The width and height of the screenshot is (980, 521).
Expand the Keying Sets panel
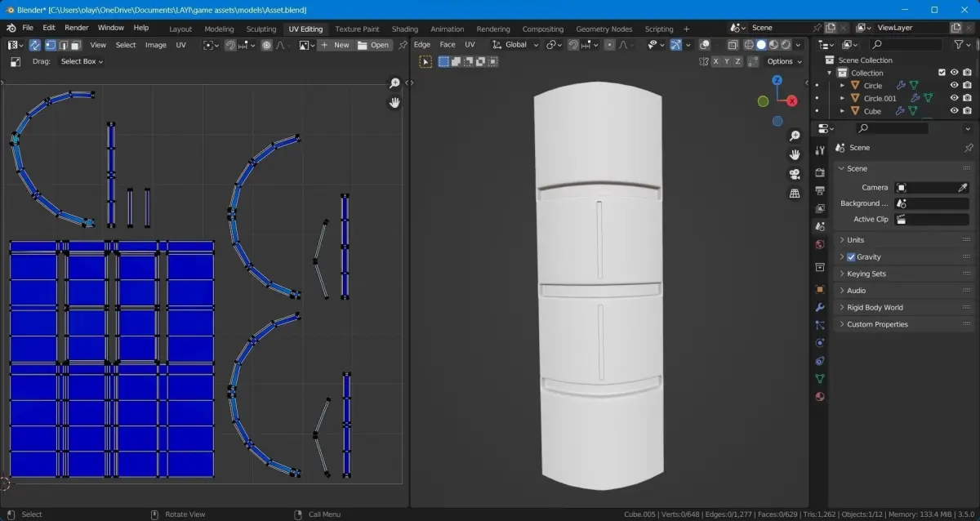(x=904, y=274)
